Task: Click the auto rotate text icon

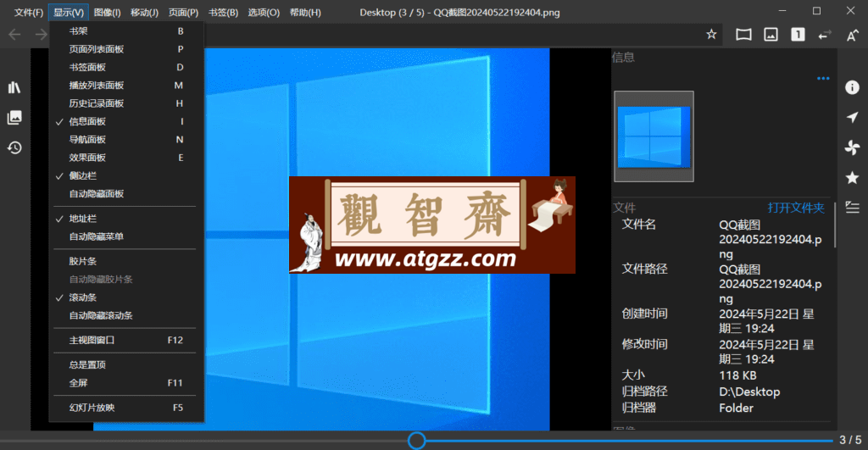Action: [852, 35]
